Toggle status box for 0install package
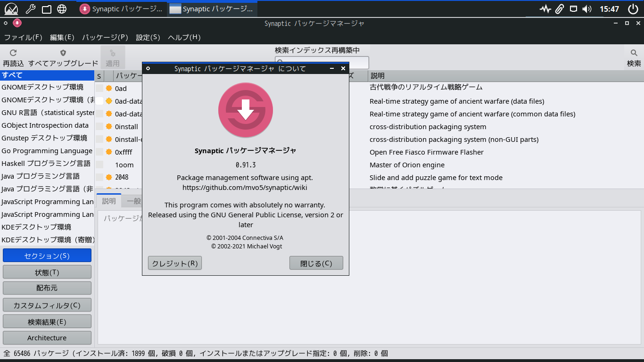 (99, 126)
